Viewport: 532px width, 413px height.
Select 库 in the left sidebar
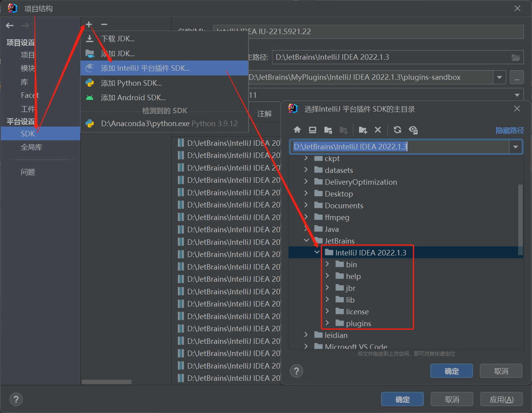[x=24, y=82]
